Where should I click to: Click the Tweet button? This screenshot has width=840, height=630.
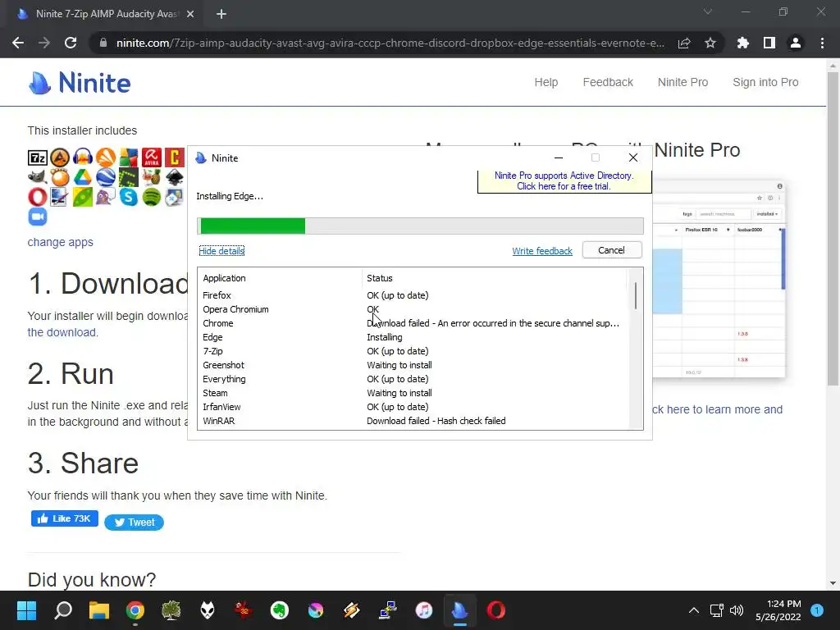point(134,523)
